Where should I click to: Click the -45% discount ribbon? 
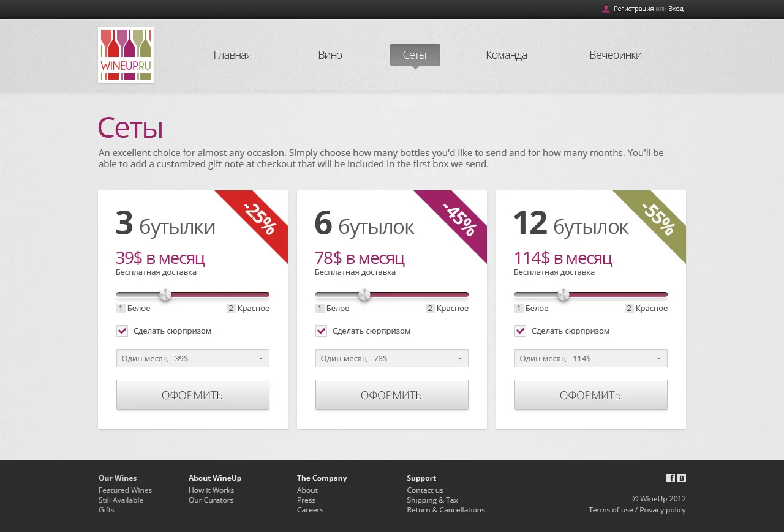click(459, 219)
